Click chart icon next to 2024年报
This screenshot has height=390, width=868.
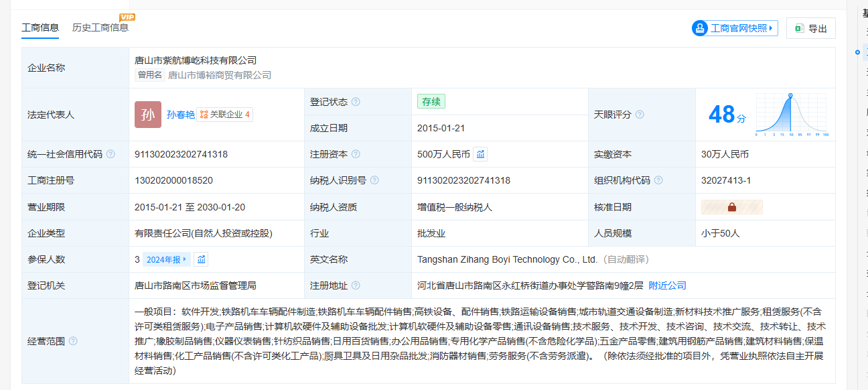click(x=201, y=259)
